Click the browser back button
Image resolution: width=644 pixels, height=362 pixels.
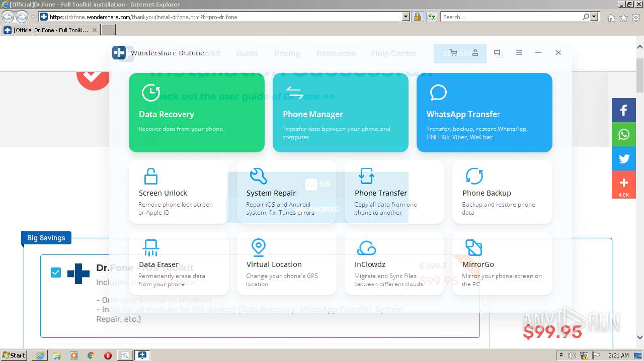[x=8, y=17]
